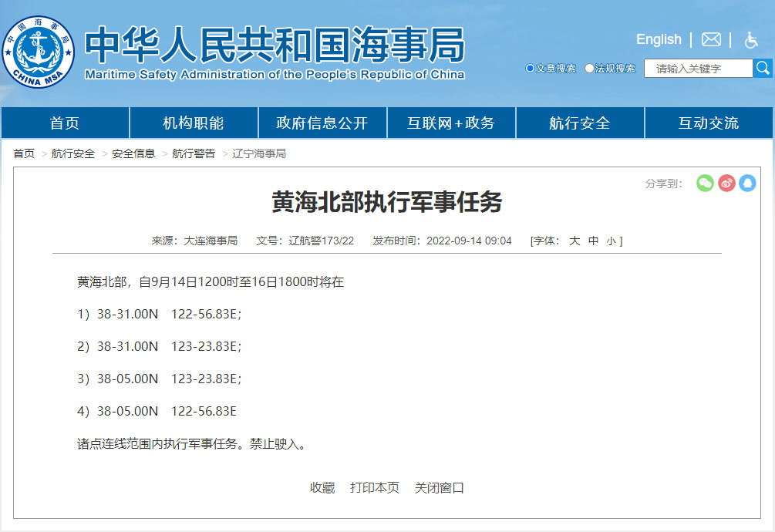Go to 航行安全 in the breadcrumb

click(x=72, y=153)
